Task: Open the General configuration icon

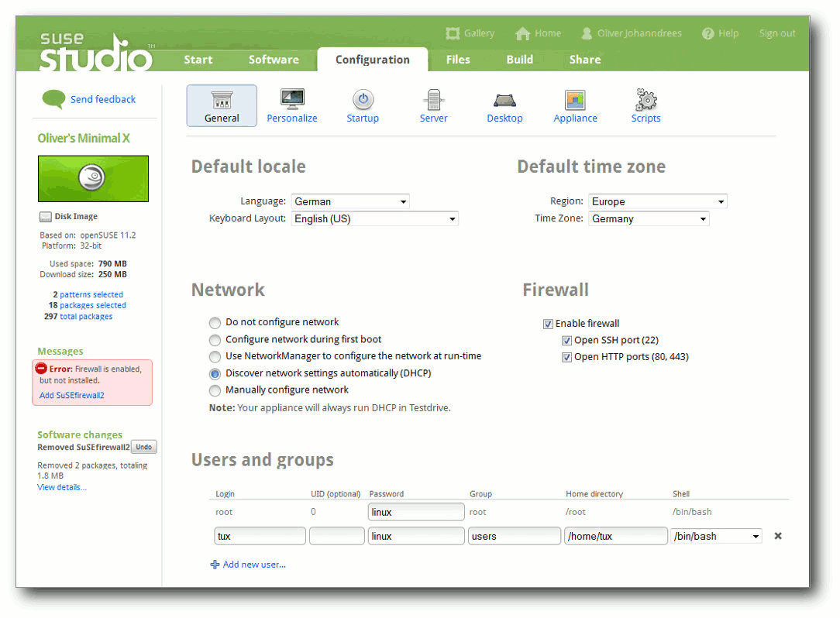Action: [222, 105]
